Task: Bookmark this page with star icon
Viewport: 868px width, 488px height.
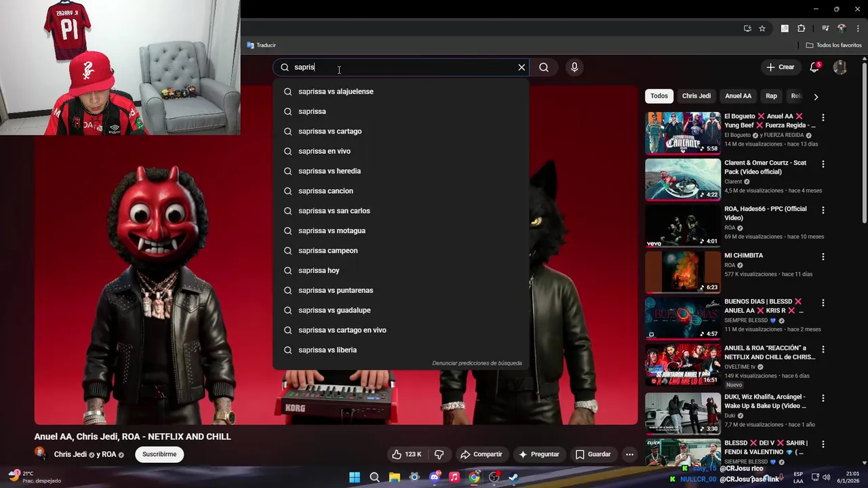Action: click(x=762, y=28)
